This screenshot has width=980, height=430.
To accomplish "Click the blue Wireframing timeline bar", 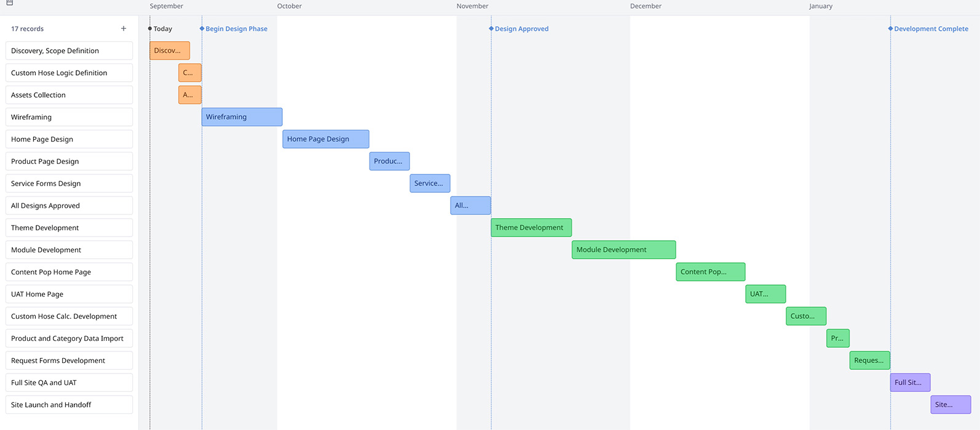I will pyautogui.click(x=242, y=117).
